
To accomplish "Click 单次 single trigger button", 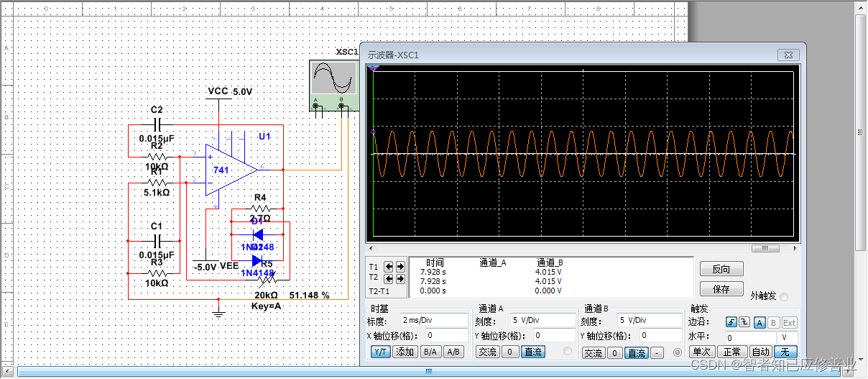I will (x=702, y=352).
